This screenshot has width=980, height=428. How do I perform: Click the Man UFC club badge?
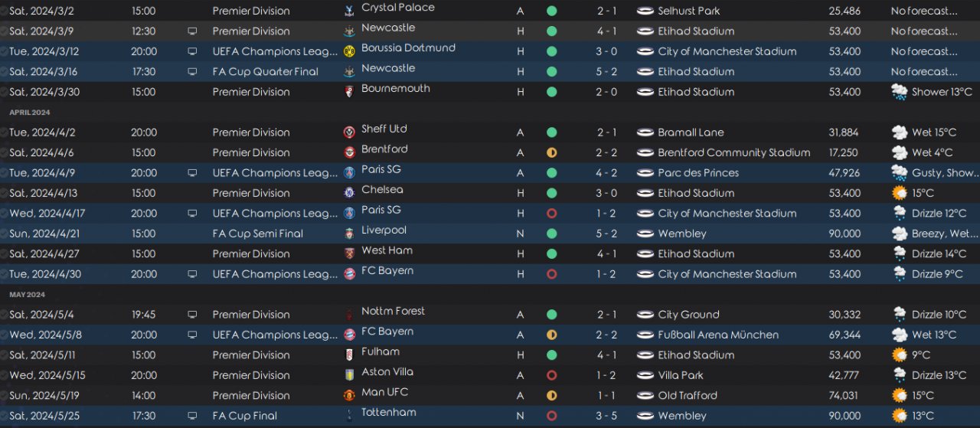(x=349, y=396)
